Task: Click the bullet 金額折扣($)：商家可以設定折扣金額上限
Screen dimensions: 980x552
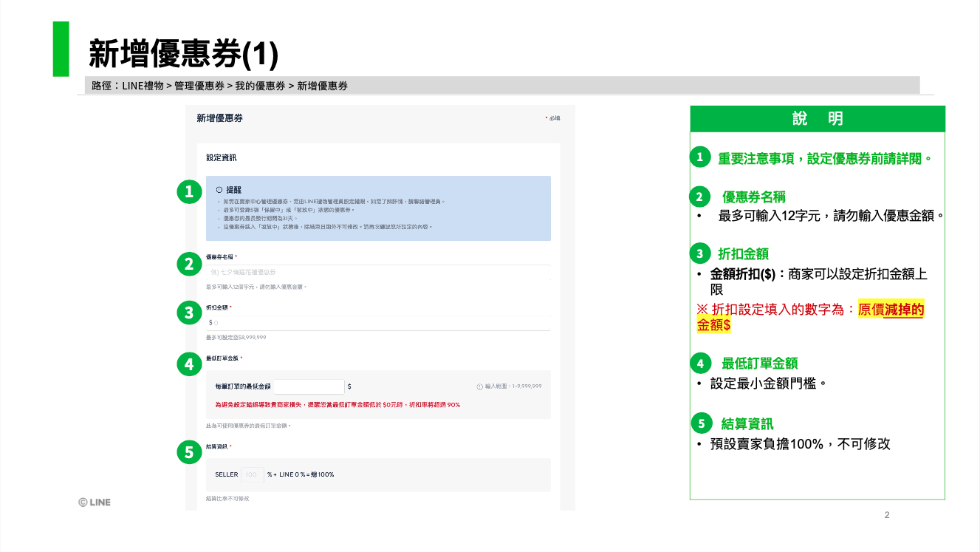Action: [x=819, y=282]
